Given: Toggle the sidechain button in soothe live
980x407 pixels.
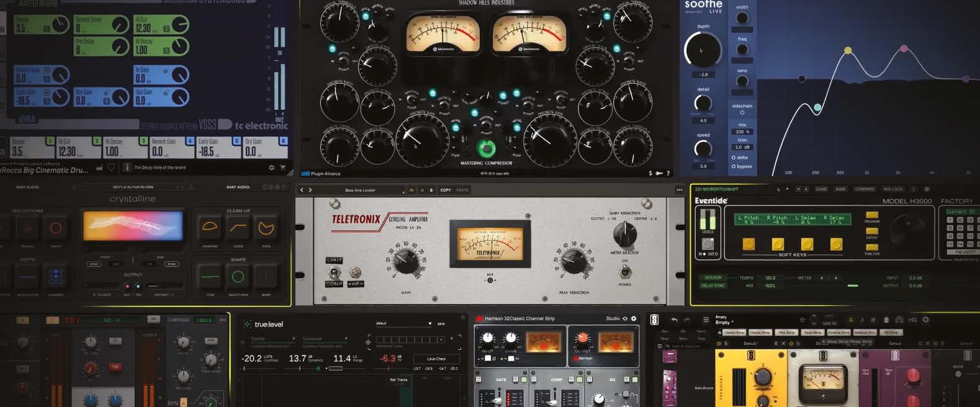Looking at the screenshot, I should (742, 112).
